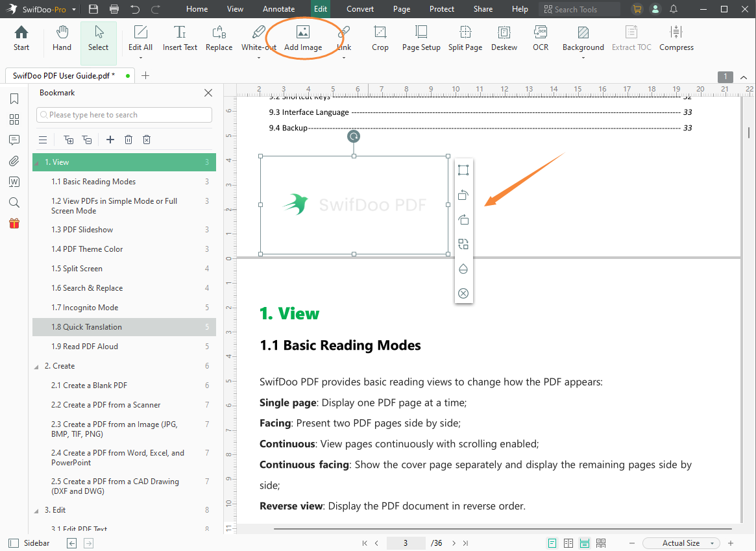
Task: Open shopping cart icon in title bar
Action: [637, 9]
